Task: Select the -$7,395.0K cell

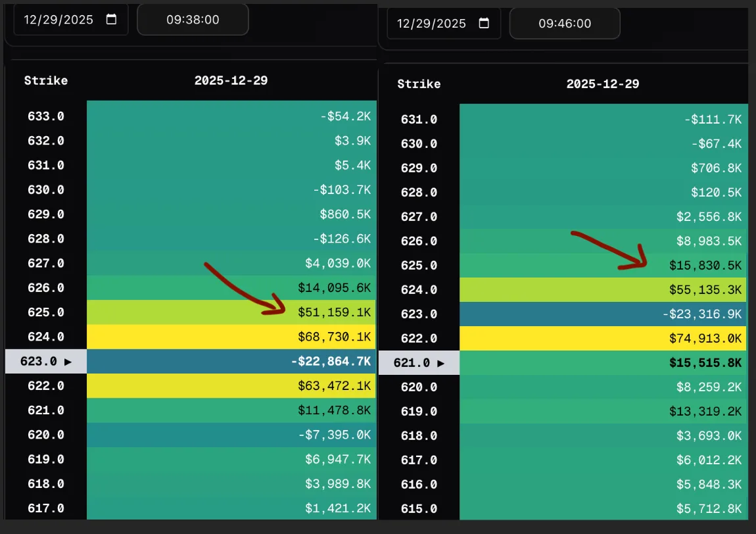Action: click(x=231, y=435)
